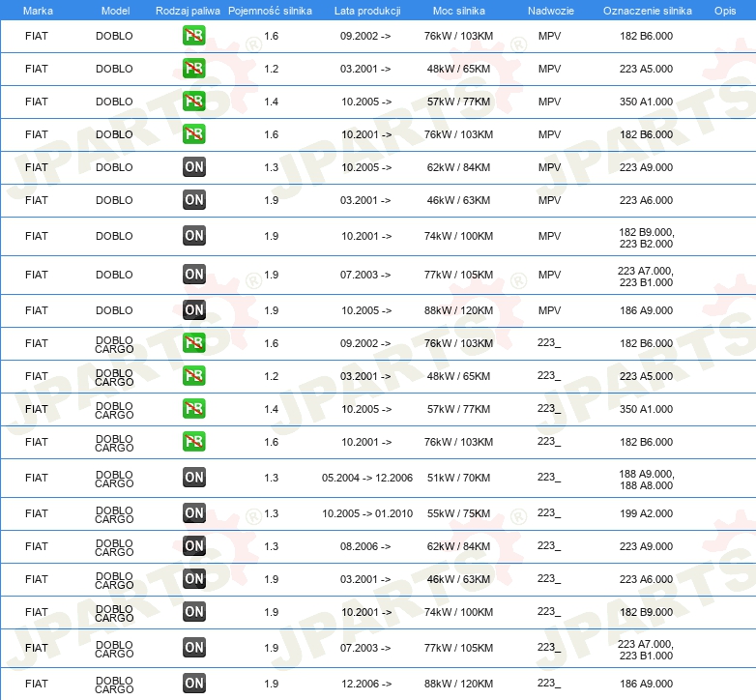
Task: Click 48kW / 65KM in Doblo MPV row
Action: point(458,69)
